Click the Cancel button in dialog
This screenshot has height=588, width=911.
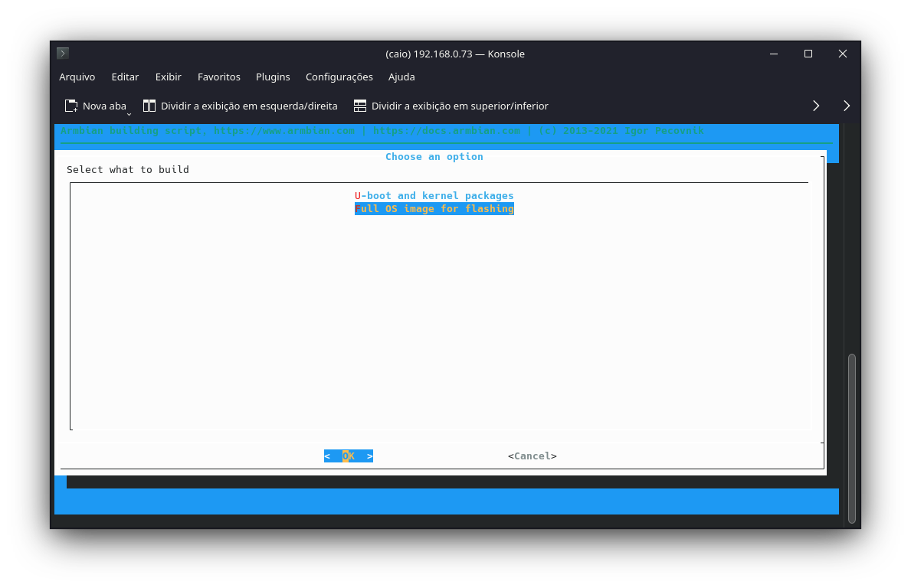[533, 456]
